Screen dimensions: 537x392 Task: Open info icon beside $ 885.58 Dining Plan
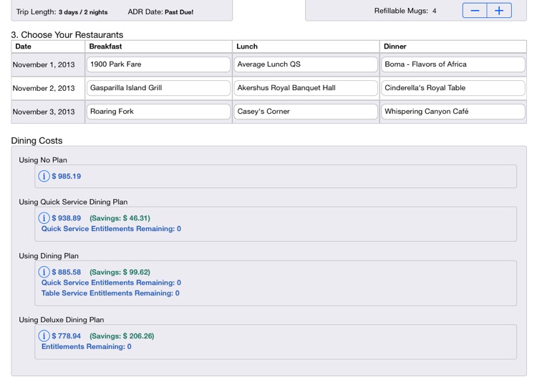click(44, 272)
